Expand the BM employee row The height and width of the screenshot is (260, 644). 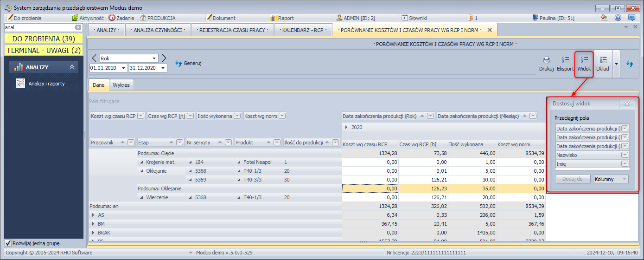[93, 224]
